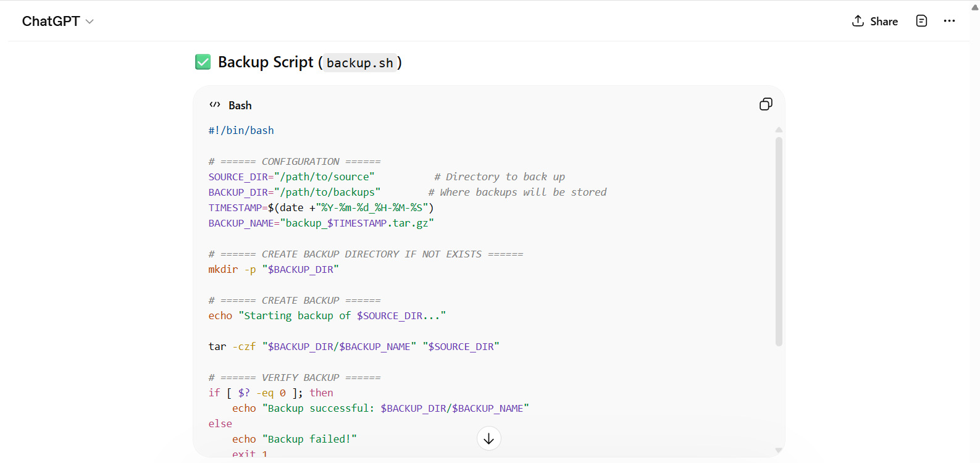Click the echo "Backup failed!" line
The height and width of the screenshot is (463, 980).
point(294,439)
